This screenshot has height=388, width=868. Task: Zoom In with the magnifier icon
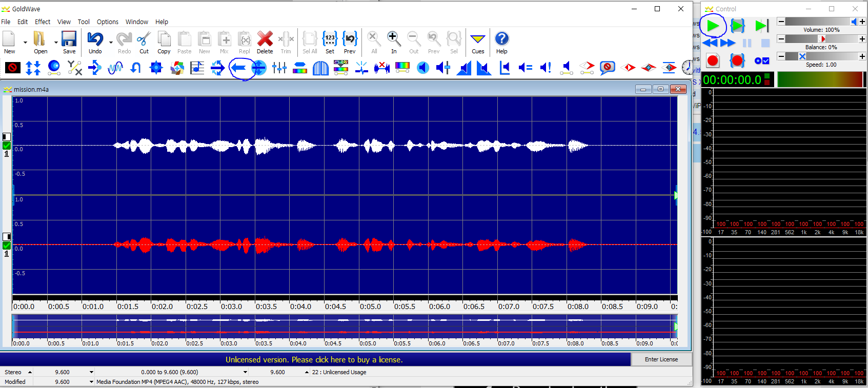pyautogui.click(x=394, y=42)
